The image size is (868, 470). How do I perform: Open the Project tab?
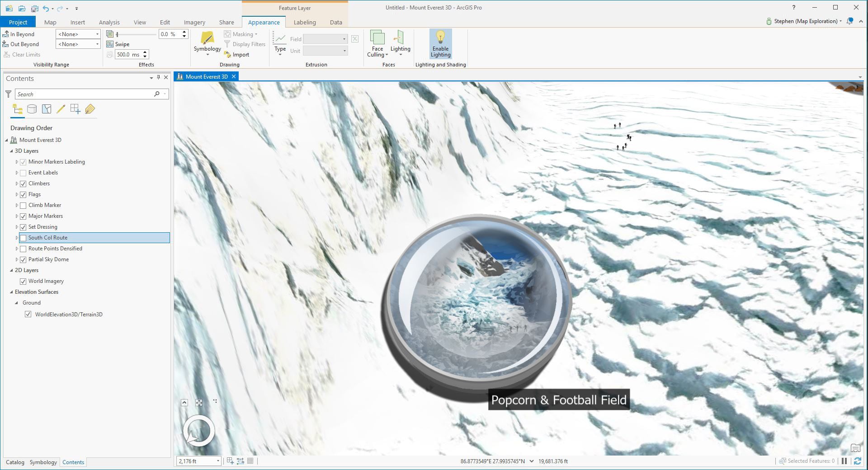[x=18, y=22]
